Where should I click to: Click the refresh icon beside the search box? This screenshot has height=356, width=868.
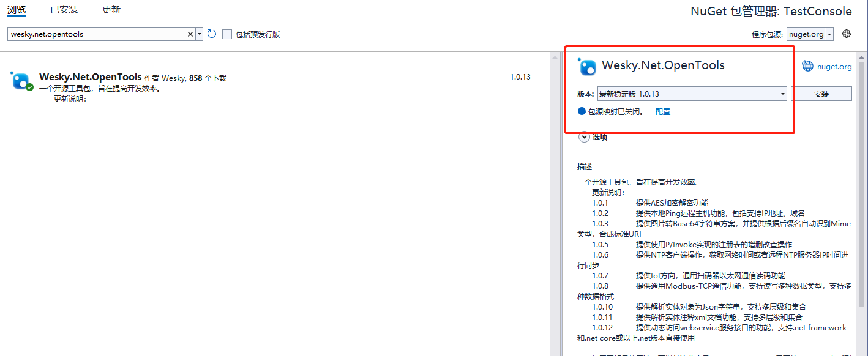point(212,34)
